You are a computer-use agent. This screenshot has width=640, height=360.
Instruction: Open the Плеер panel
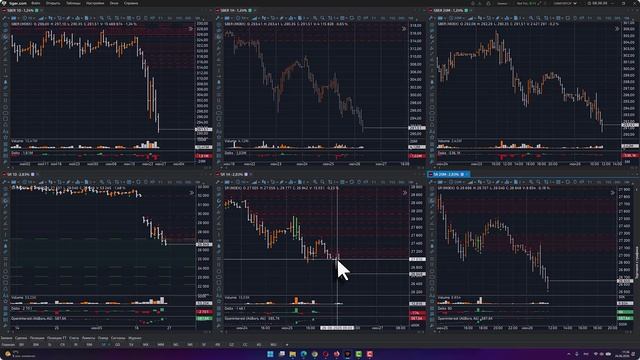coord(103,338)
